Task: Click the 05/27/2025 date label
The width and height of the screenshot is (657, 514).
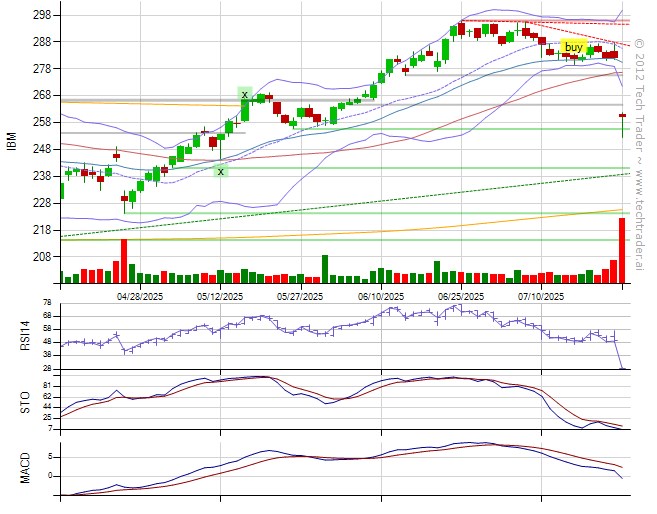Action: [300, 297]
